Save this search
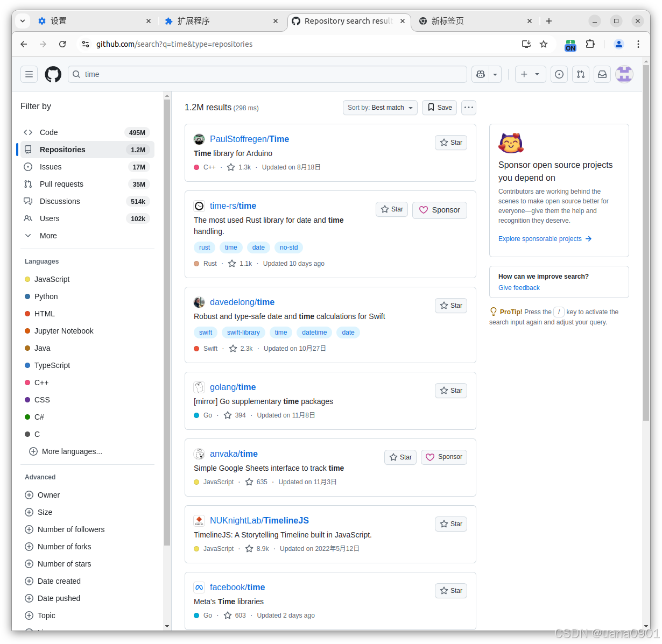Viewport: 662px width, 644px height. tap(439, 108)
